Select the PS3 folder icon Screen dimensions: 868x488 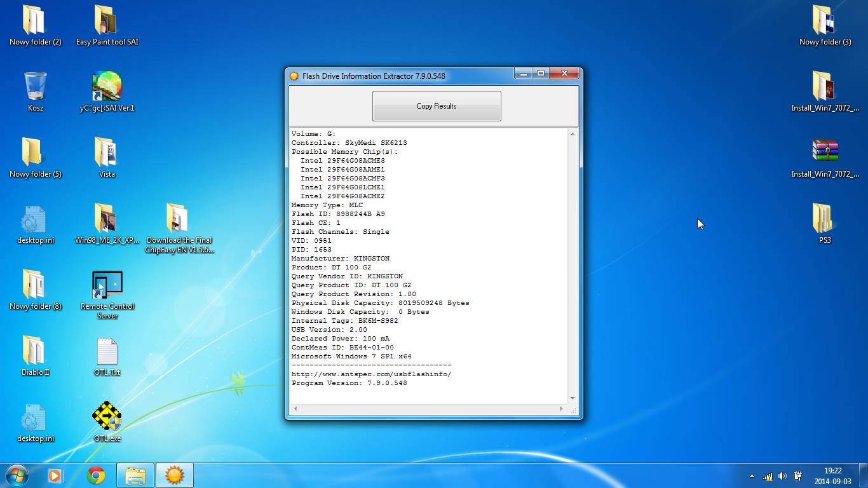(x=825, y=224)
